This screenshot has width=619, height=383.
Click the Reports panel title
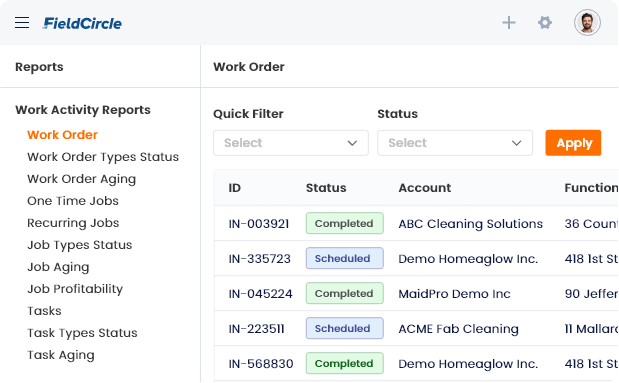[39, 67]
